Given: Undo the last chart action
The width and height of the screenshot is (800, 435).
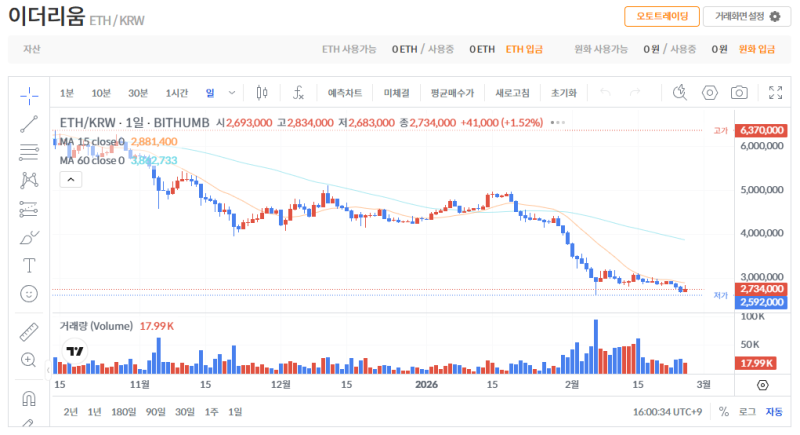Looking at the screenshot, I should (x=605, y=92).
